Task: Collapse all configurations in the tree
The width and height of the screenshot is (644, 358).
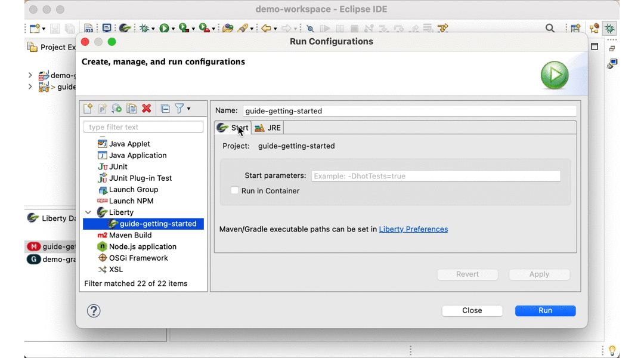Action: click(165, 109)
